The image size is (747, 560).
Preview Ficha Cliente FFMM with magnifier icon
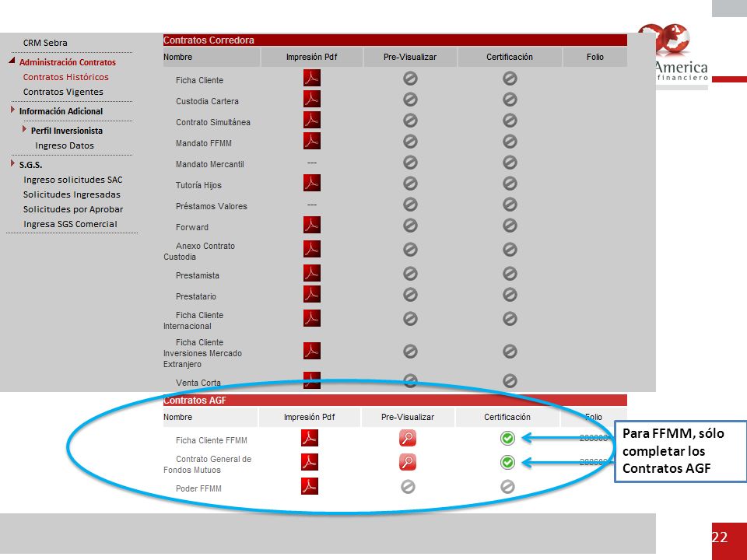tap(408, 438)
